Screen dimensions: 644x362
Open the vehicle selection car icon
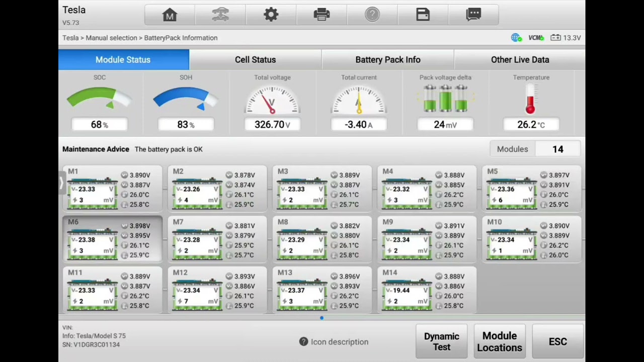(x=220, y=15)
